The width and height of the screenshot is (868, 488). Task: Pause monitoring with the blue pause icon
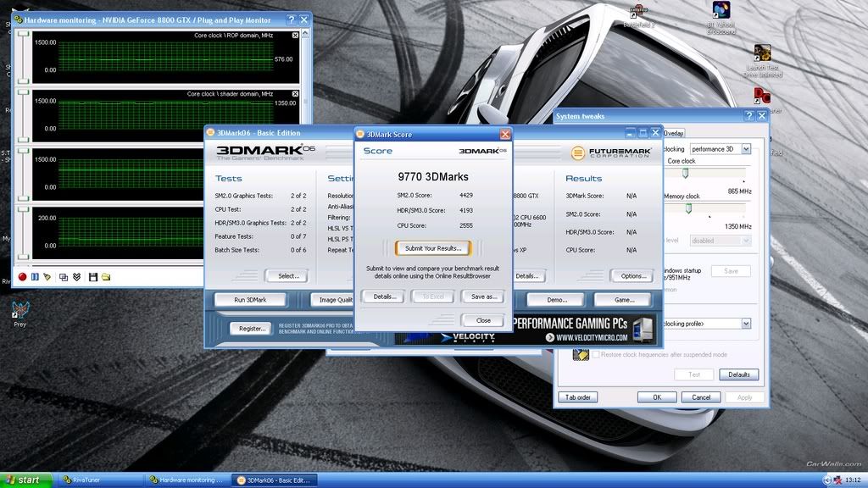[x=35, y=277]
